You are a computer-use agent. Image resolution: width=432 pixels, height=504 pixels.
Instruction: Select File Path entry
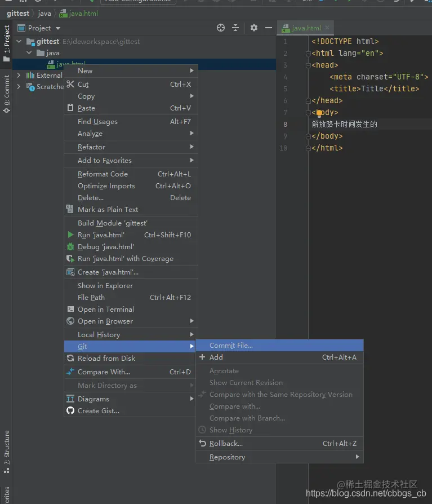pyautogui.click(x=131, y=297)
